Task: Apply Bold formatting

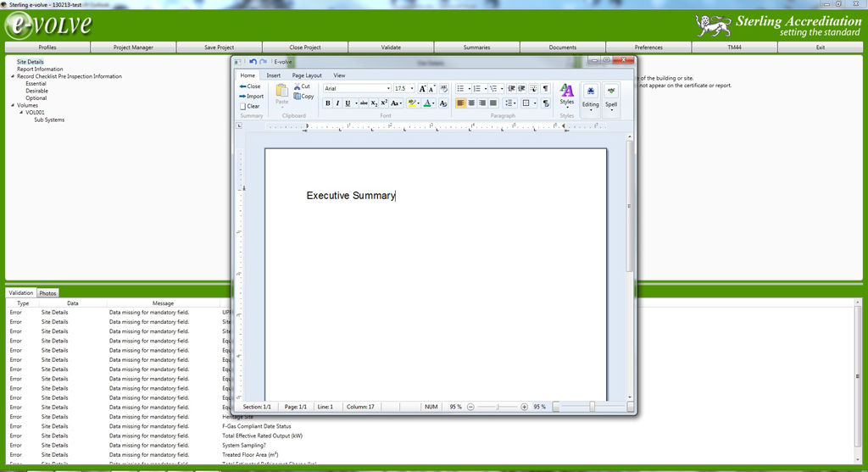Action: pyautogui.click(x=328, y=103)
